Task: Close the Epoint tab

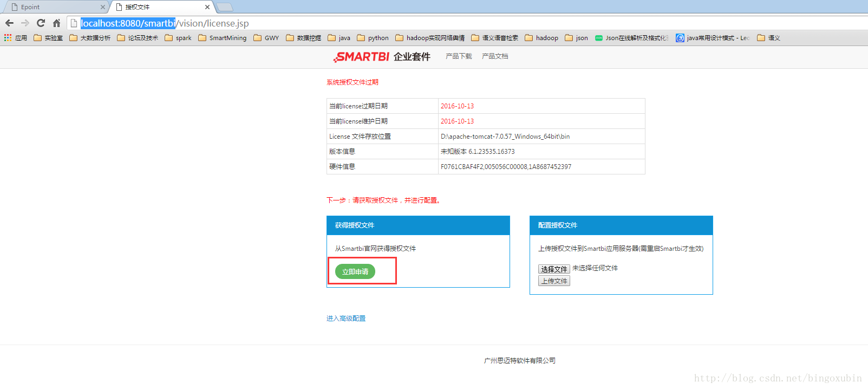Action: tap(103, 7)
